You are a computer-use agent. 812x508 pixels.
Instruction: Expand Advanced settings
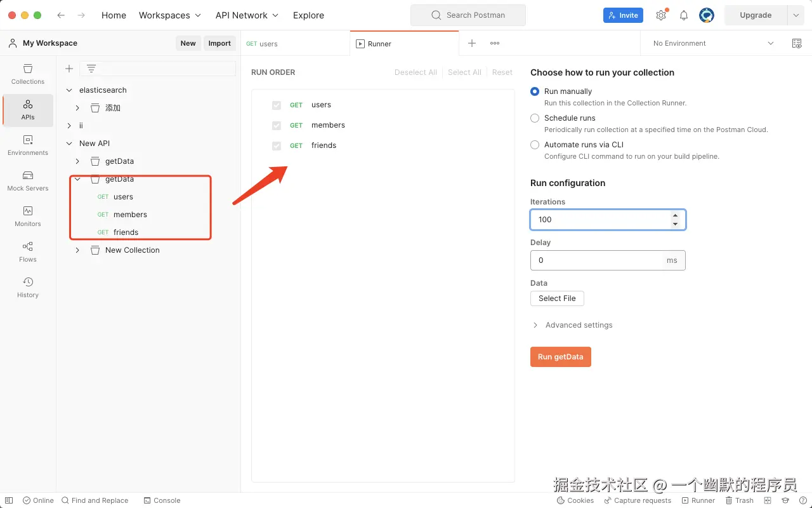coord(572,325)
